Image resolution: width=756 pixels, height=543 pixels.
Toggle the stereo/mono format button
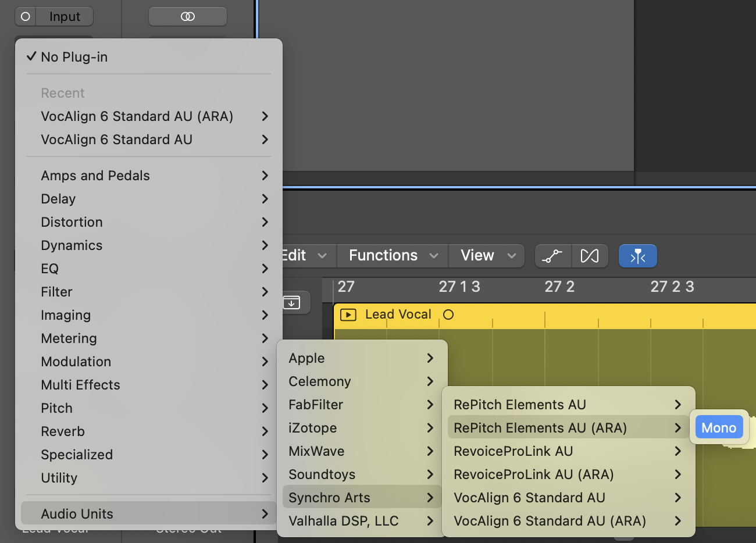click(187, 17)
